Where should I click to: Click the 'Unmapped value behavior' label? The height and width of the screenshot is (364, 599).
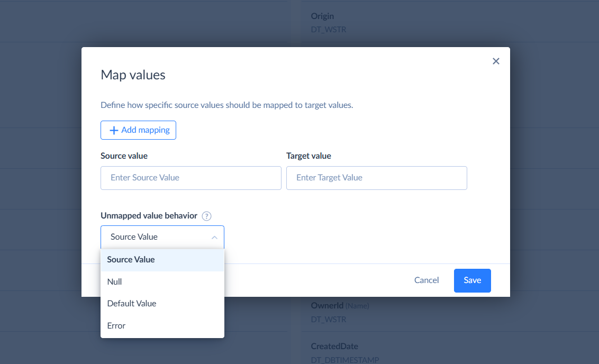149,216
